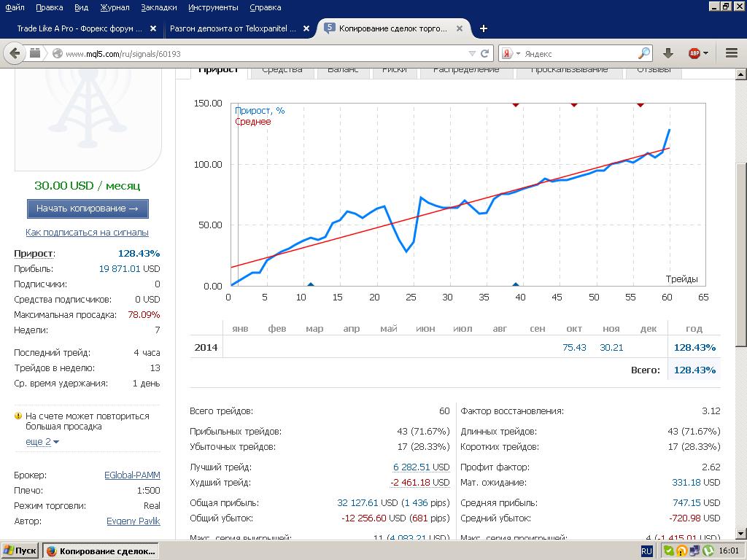The height and width of the screenshot is (560, 747).
Task: Click the vertical scrollbar thumb
Action: pyautogui.click(x=741, y=254)
